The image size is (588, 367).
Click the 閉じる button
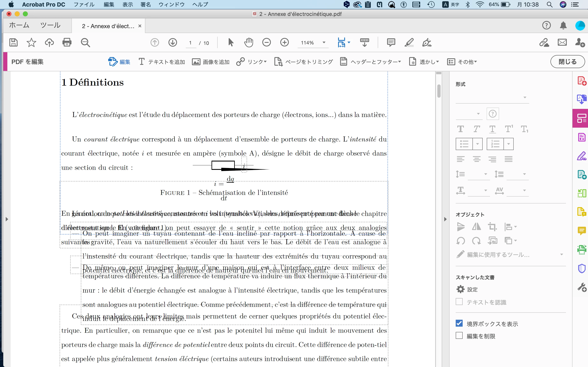point(567,62)
